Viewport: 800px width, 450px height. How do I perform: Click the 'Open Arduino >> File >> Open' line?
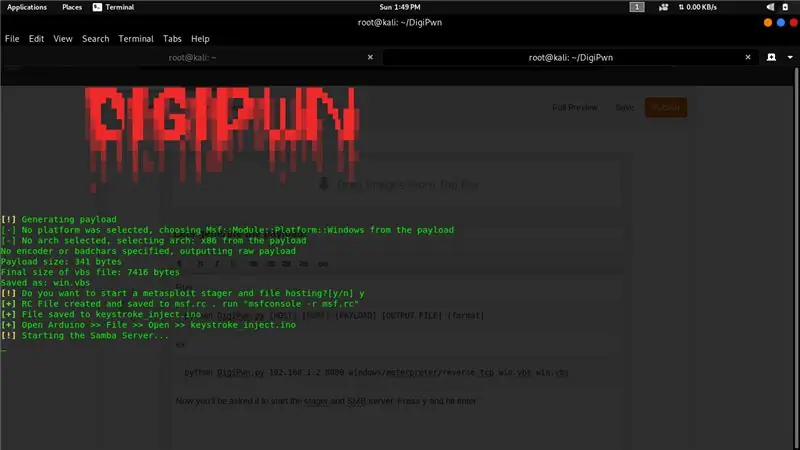[148, 325]
